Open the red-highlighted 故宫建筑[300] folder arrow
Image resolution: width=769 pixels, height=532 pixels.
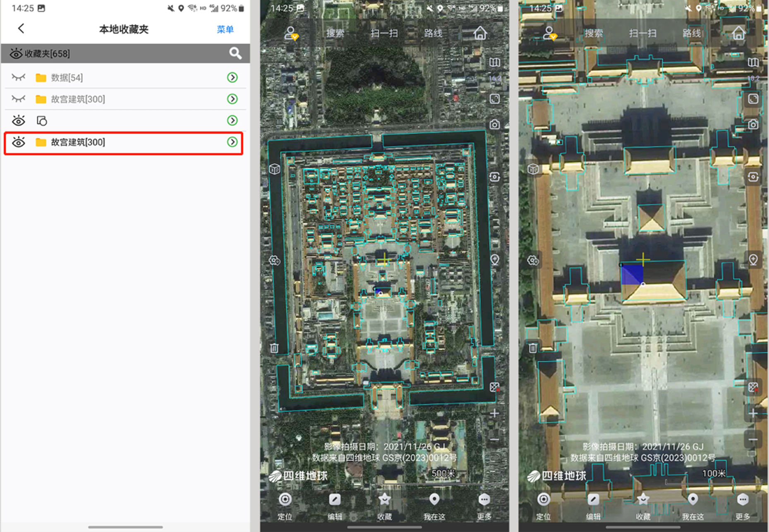[x=232, y=142]
